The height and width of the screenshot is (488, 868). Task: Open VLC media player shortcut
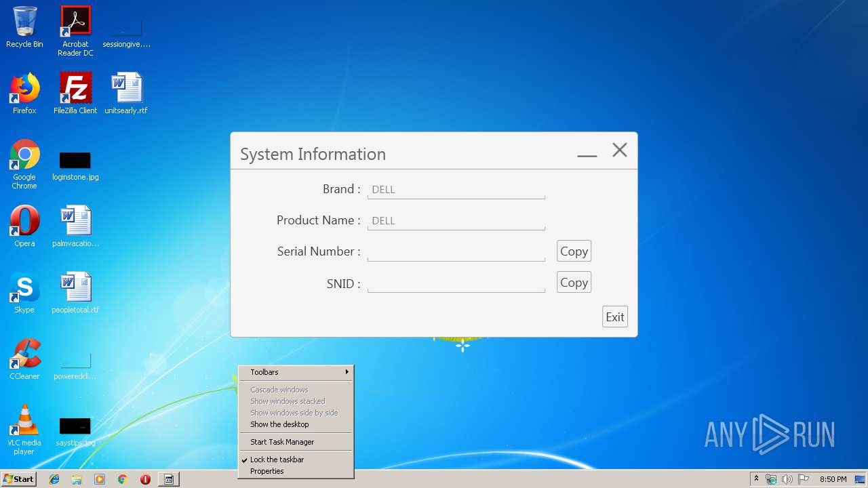24,430
